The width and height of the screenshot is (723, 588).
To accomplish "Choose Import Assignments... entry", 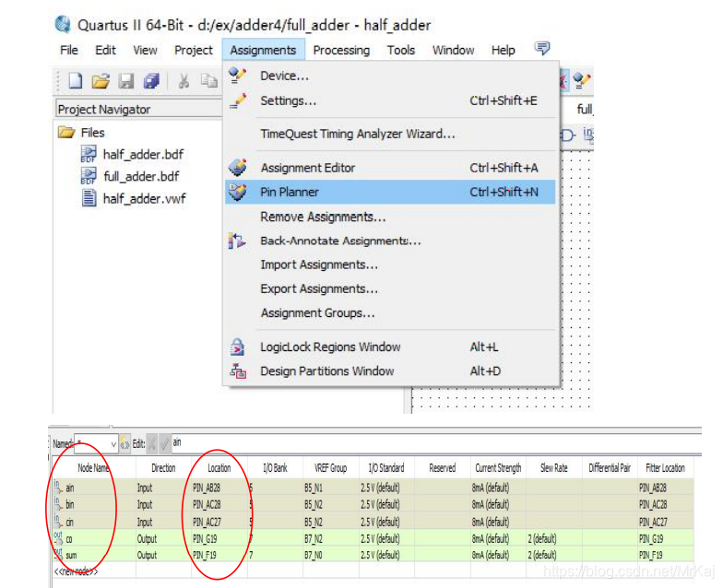I will point(390,265).
